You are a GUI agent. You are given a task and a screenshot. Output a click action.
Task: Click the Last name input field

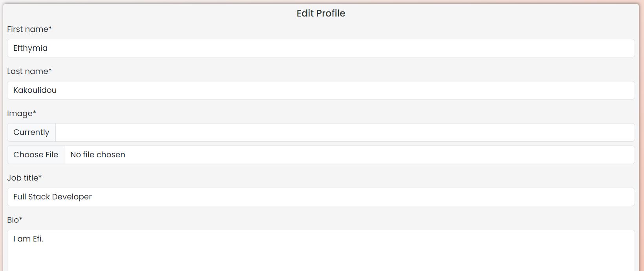pyautogui.click(x=320, y=90)
